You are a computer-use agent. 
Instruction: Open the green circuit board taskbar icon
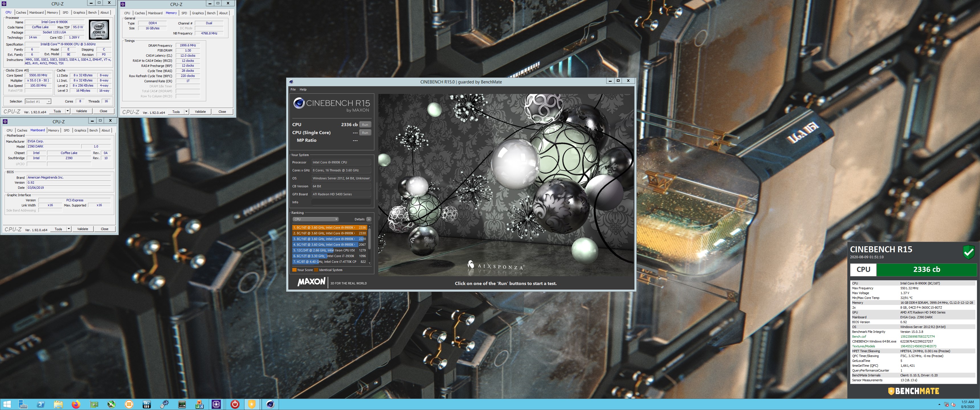tap(94, 404)
